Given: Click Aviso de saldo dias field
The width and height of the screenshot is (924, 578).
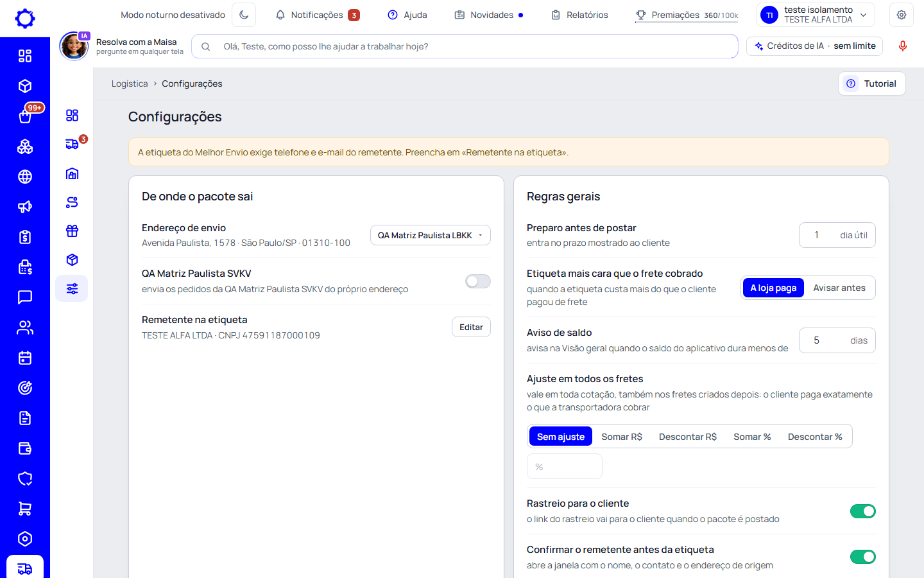Looking at the screenshot, I should coord(837,340).
